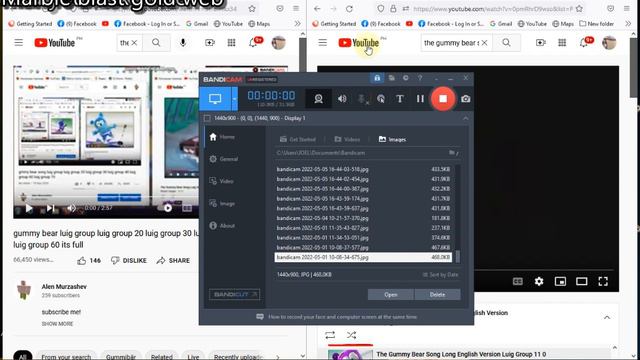Open the notifications bell in left YouTube window
The width and height of the screenshot is (640, 360).
pyautogui.click(x=253, y=42)
